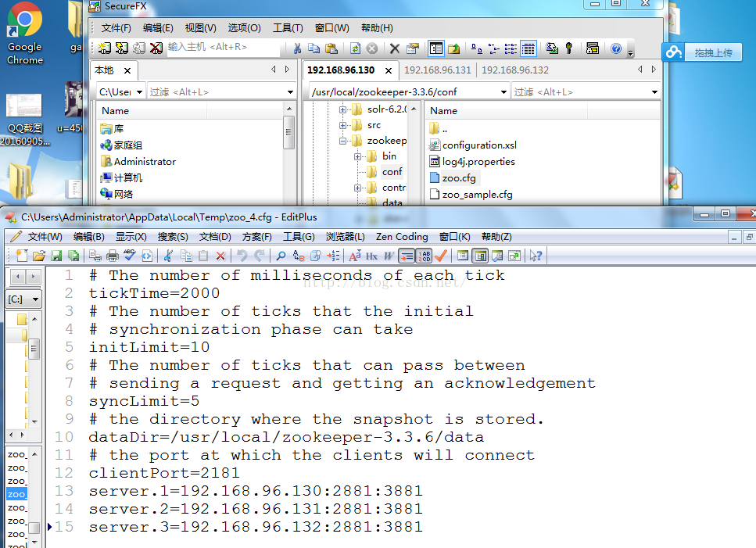This screenshot has width=756, height=548.
Task: Open the remote filter dropdown arrow
Action: tap(654, 92)
